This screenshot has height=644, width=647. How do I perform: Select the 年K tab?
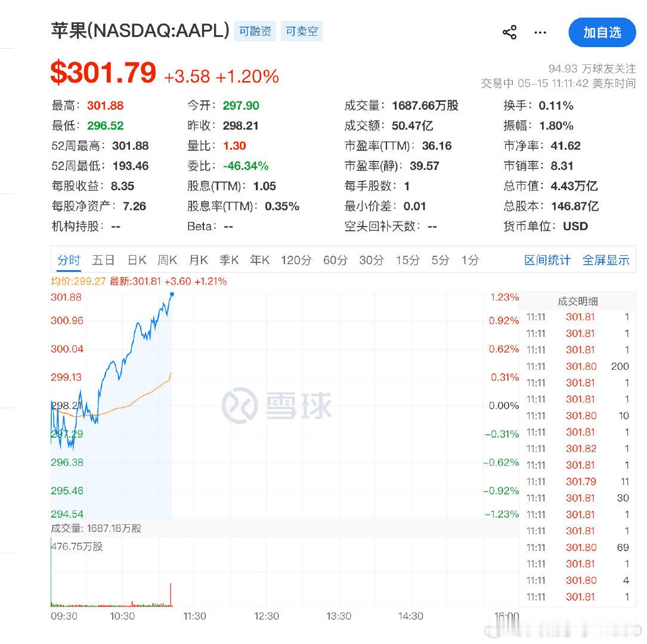point(259,260)
